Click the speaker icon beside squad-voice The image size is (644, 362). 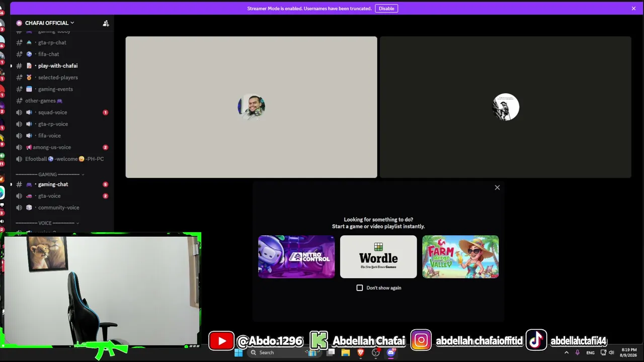click(19, 112)
